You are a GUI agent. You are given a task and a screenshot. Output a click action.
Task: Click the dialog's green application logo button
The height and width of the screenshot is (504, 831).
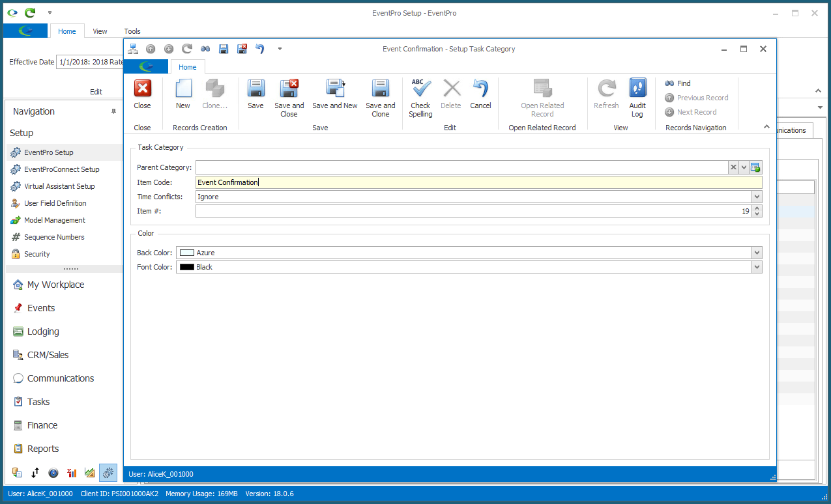[145, 66]
